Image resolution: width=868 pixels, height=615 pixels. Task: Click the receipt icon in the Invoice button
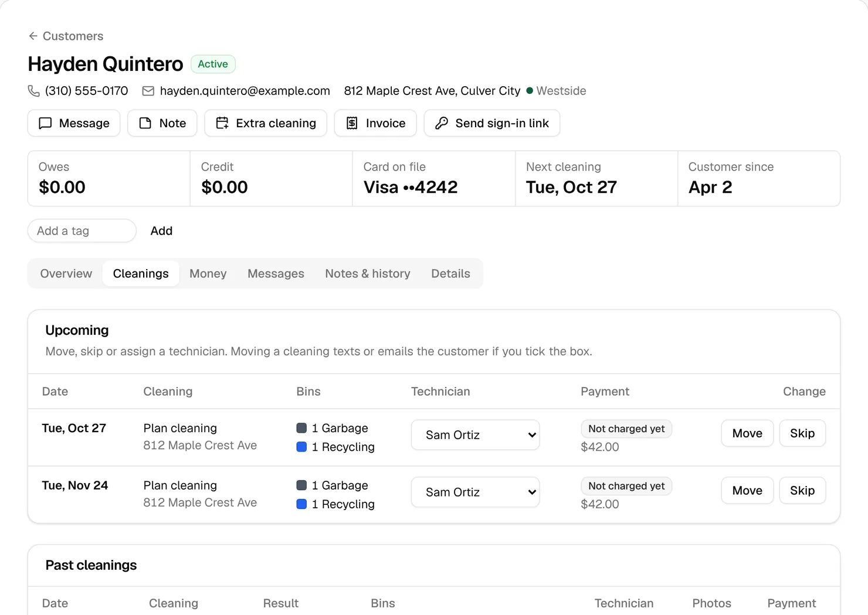click(x=352, y=123)
